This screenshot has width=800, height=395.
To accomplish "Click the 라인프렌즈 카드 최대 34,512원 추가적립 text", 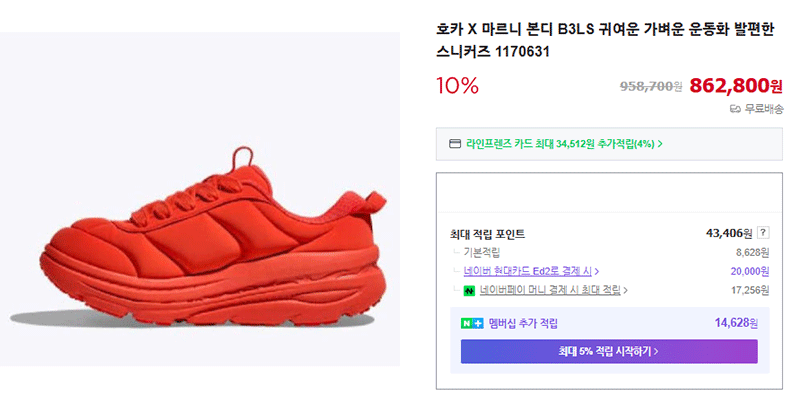I will [560, 144].
